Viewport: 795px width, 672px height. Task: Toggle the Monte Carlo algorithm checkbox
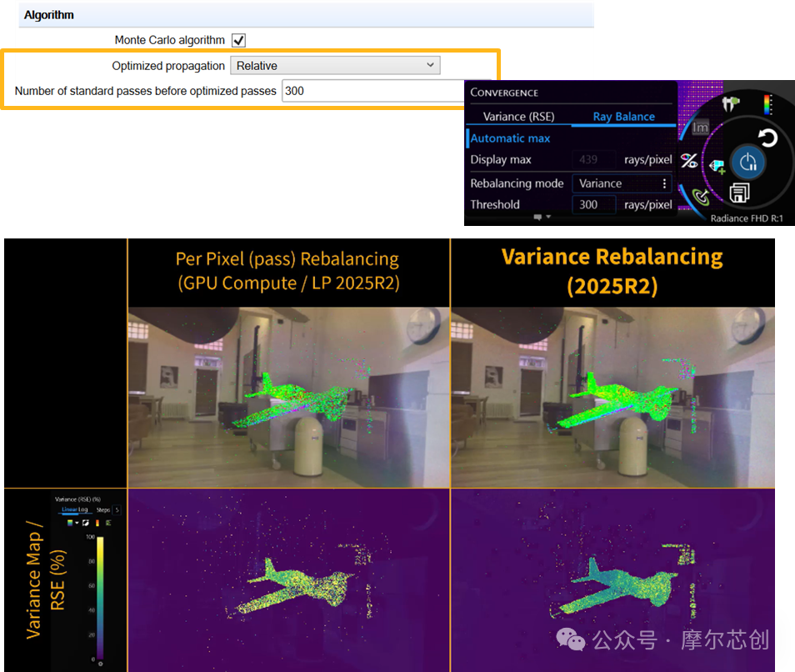click(238, 40)
